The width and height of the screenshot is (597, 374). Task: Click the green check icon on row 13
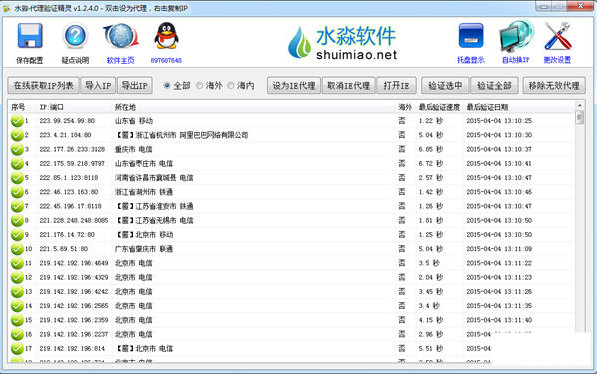click(17, 292)
